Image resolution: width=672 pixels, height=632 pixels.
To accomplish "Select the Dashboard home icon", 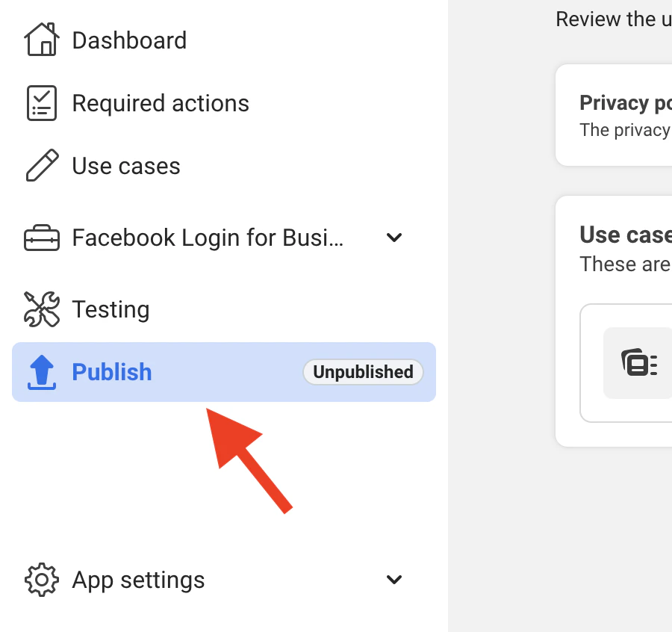I will tap(43, 39).
